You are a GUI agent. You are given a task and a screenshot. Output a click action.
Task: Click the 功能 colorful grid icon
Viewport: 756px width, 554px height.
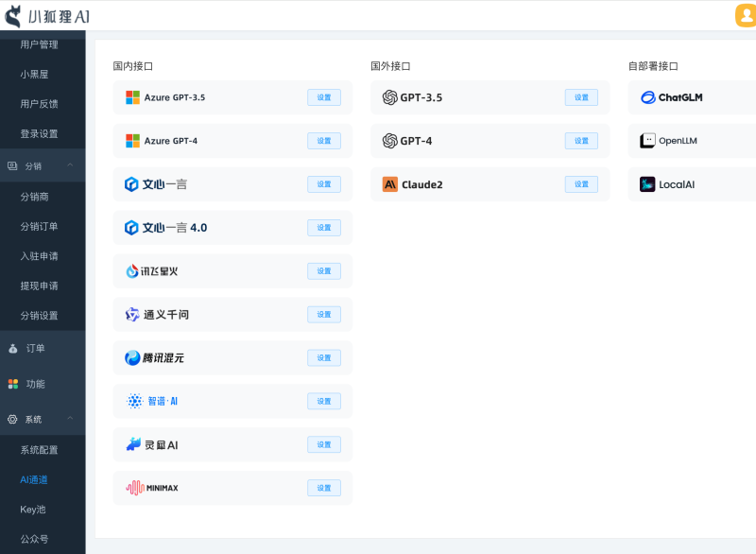coord(13,384)
